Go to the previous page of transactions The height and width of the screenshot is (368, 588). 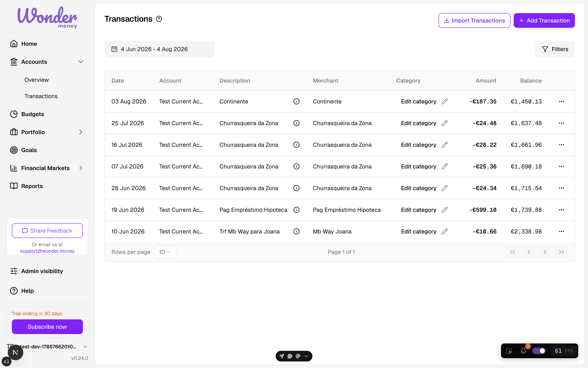pyautogui.click(x=529, y=252)
